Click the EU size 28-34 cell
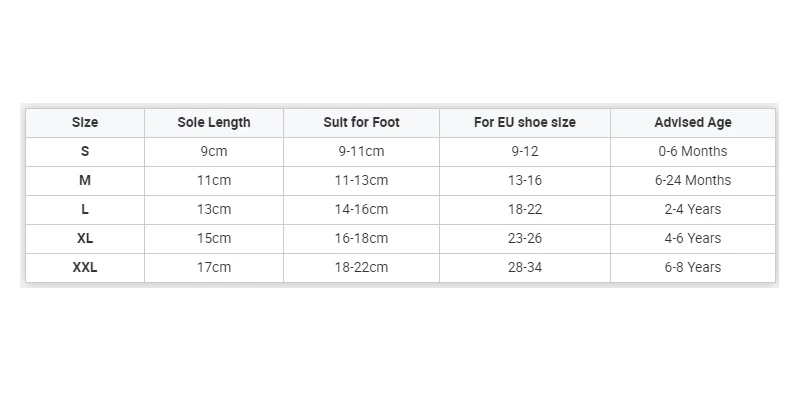Viewport: 800px width, 400px height. point(525,268)
